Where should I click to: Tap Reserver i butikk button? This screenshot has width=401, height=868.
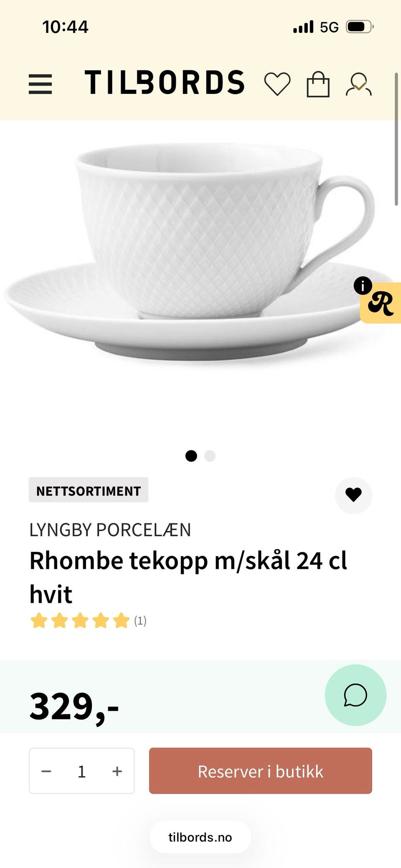[x=261, y=771]
